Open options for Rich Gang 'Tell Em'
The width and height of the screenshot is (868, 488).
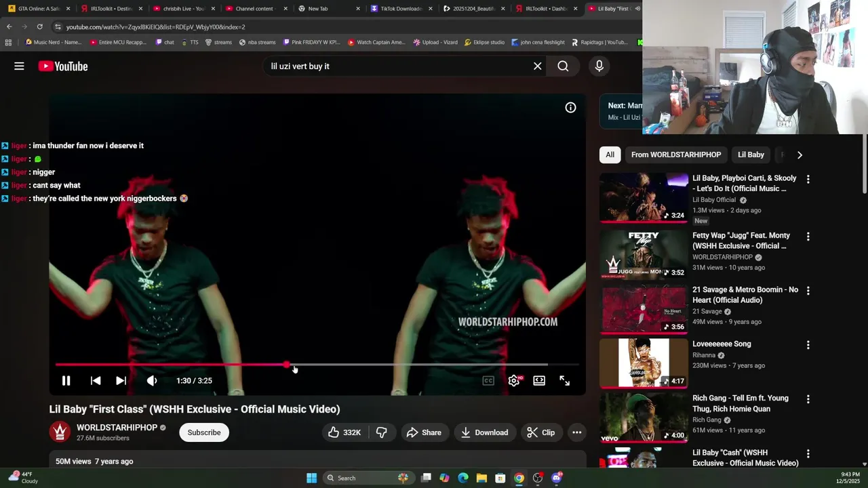pyautogui.click(x=808, y=399)
